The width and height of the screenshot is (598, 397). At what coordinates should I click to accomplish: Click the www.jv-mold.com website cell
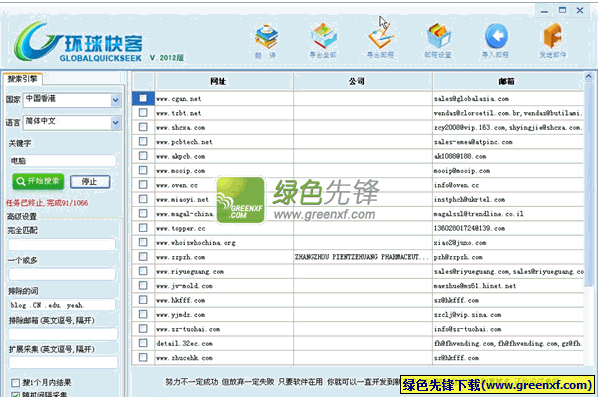tap(224, 286)
